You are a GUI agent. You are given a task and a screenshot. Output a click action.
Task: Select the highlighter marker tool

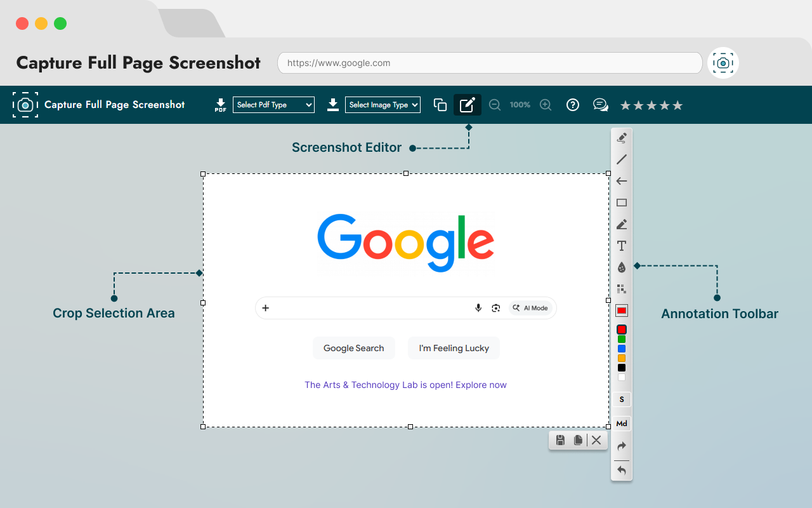click(622, 224)
